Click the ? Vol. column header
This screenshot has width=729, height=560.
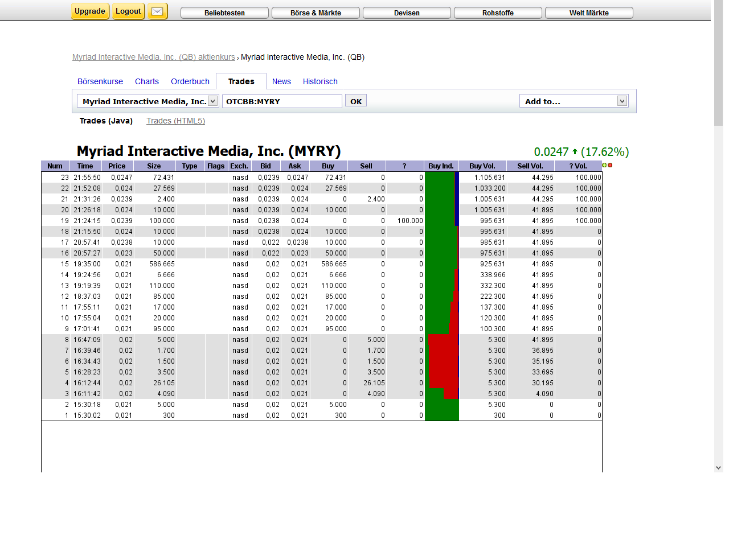578,166
